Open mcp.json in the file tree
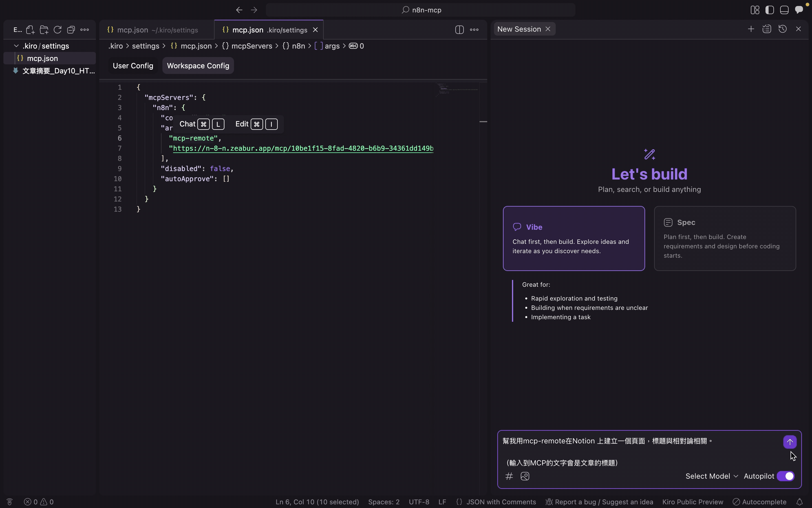812x508 pixels. [50, 58]
